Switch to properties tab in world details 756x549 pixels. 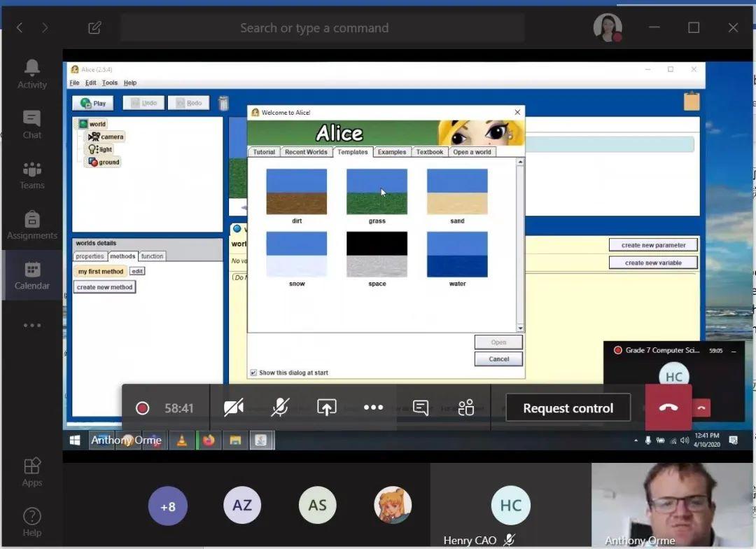coord(90,256)
